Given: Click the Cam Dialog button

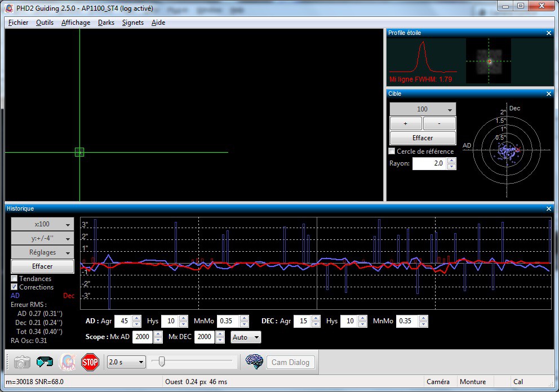Looking at the screenshot, I should pos(290,362).
